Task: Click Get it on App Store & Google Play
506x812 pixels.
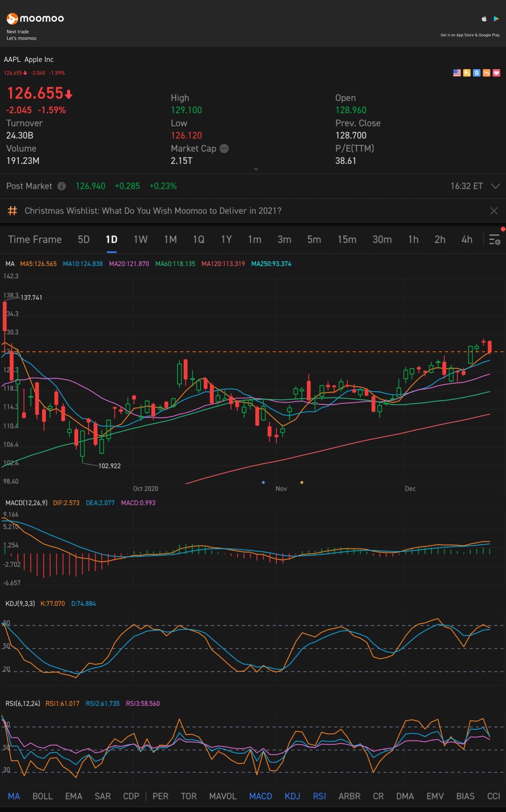Action: coord(470,35)
